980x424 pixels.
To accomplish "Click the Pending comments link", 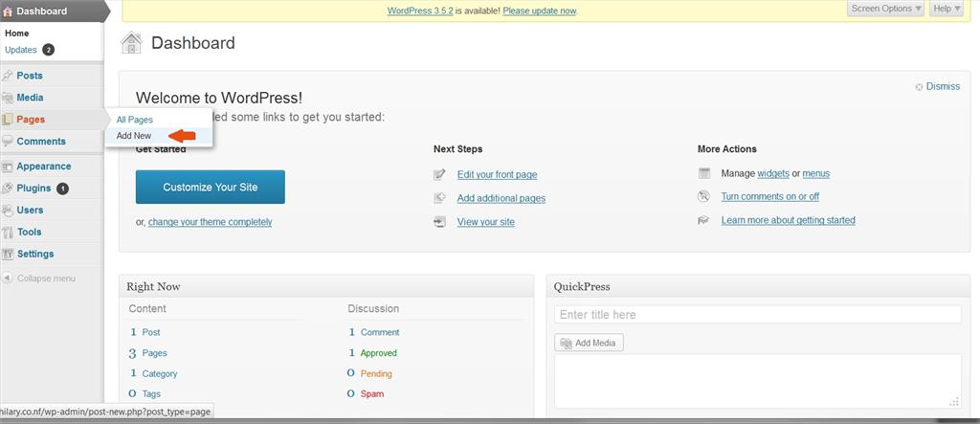I will [x=376, y=374].
